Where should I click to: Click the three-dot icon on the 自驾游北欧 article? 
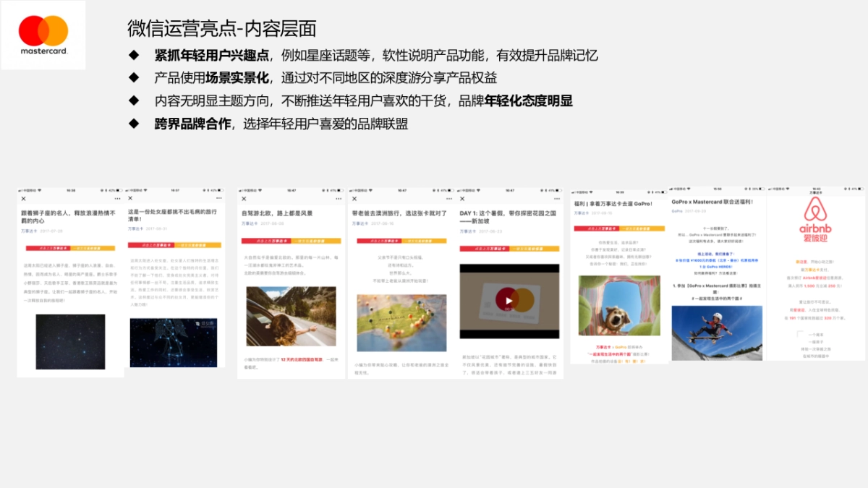[339, 198]
